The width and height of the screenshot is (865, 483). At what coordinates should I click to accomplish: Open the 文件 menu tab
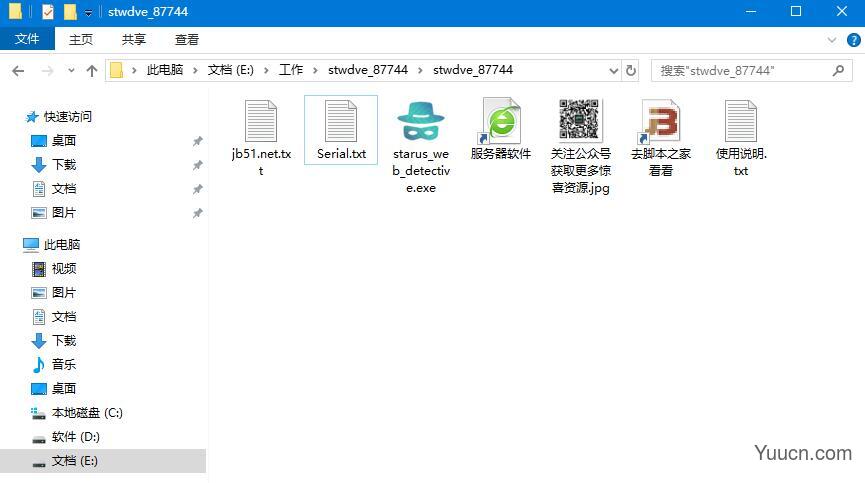click(x=27, y=39)
